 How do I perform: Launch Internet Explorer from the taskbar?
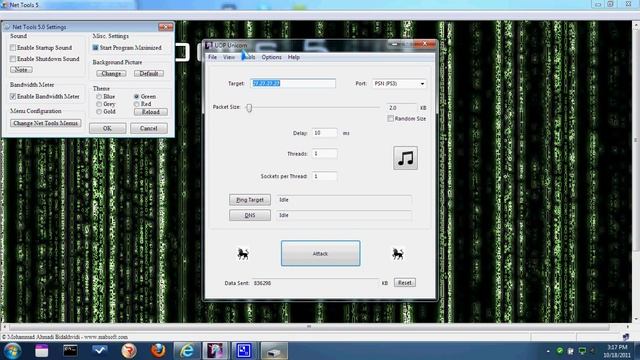point(187,351)
